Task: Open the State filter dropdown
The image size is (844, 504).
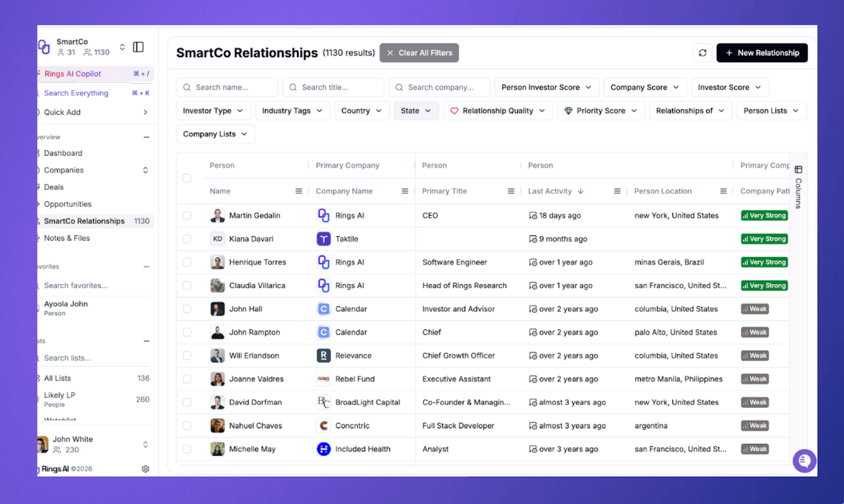Action: click(x=416, y=111)
